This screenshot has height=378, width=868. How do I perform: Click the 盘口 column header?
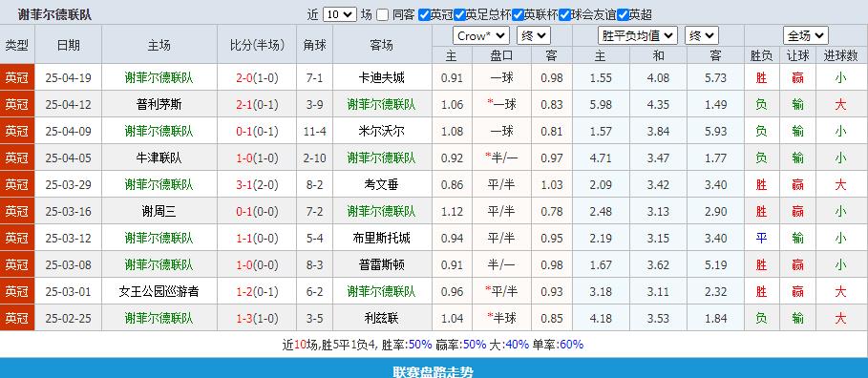pos(501,55)
